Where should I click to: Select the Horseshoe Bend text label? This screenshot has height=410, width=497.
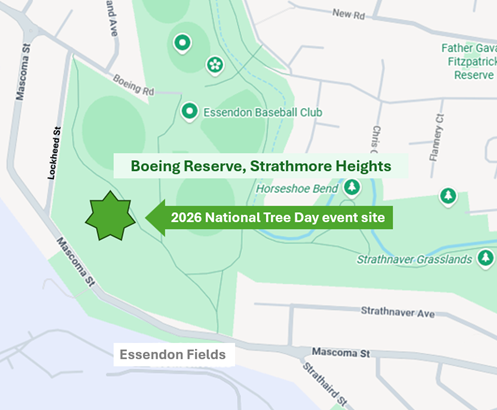(x=297, y=189)
